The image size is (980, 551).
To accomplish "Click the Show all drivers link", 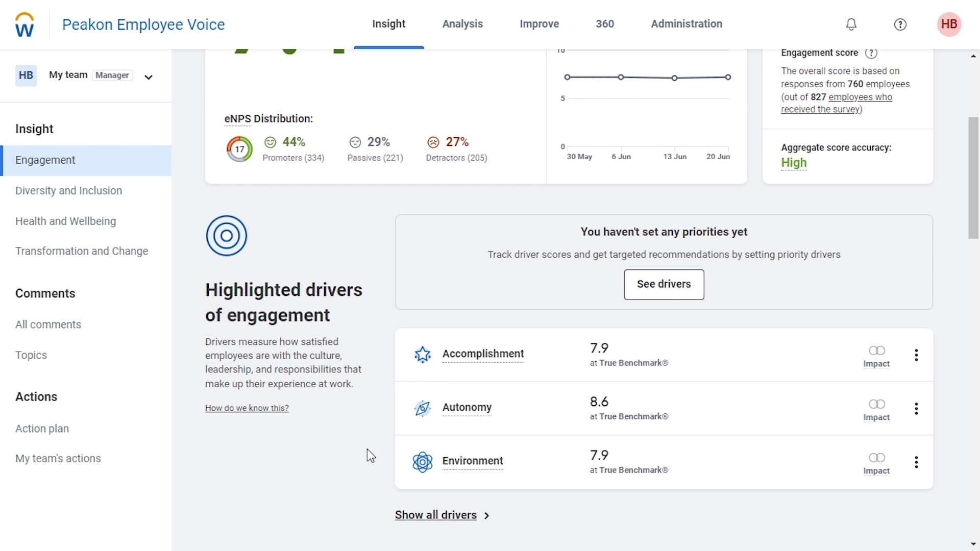I will click(x=435, y=515).
